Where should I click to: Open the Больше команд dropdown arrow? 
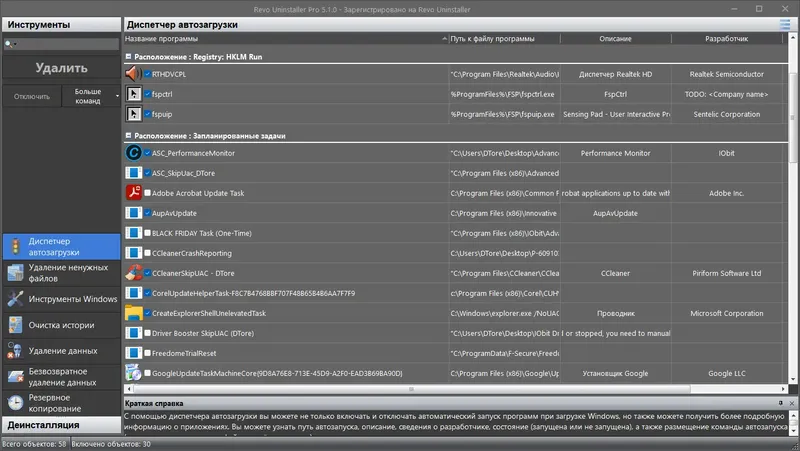[x=117, y=96]
